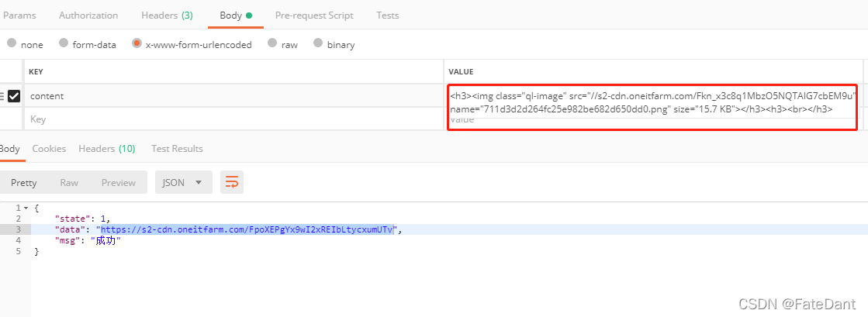Open the response Cookies tab
This screenshot has width=868, height=317.
(49, 148)
